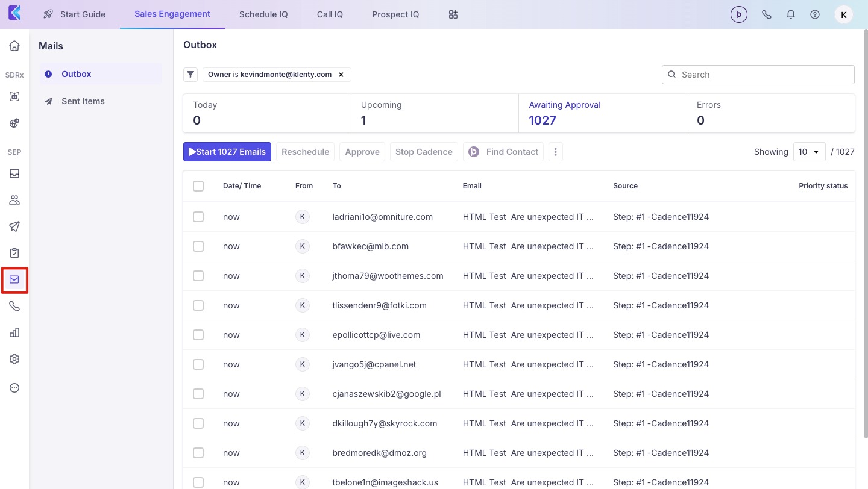The width and height of the screenshot is (868, 489).
Task: Toggle the select-all checkbox in table header
Action: (x=198, y=186)
